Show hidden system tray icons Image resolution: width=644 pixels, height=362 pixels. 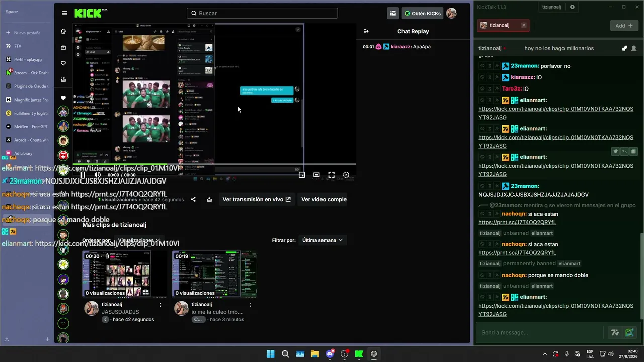545,354
